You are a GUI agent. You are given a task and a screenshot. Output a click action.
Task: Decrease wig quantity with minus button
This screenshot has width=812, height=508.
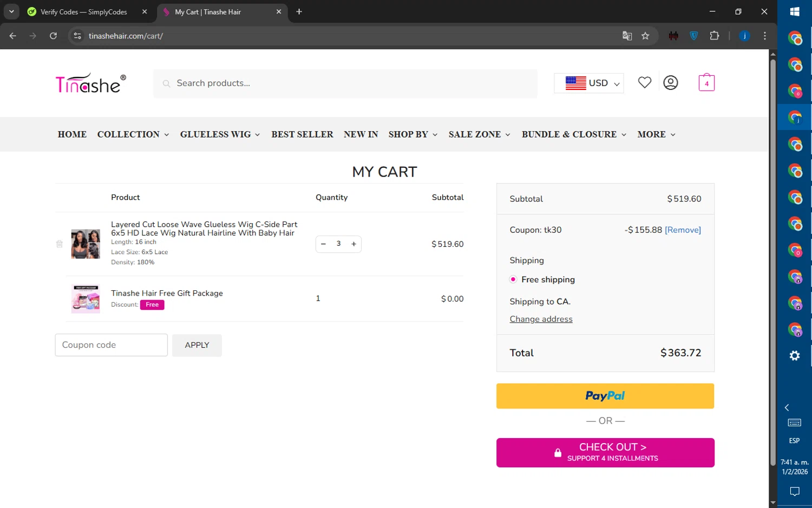(323, 244)
